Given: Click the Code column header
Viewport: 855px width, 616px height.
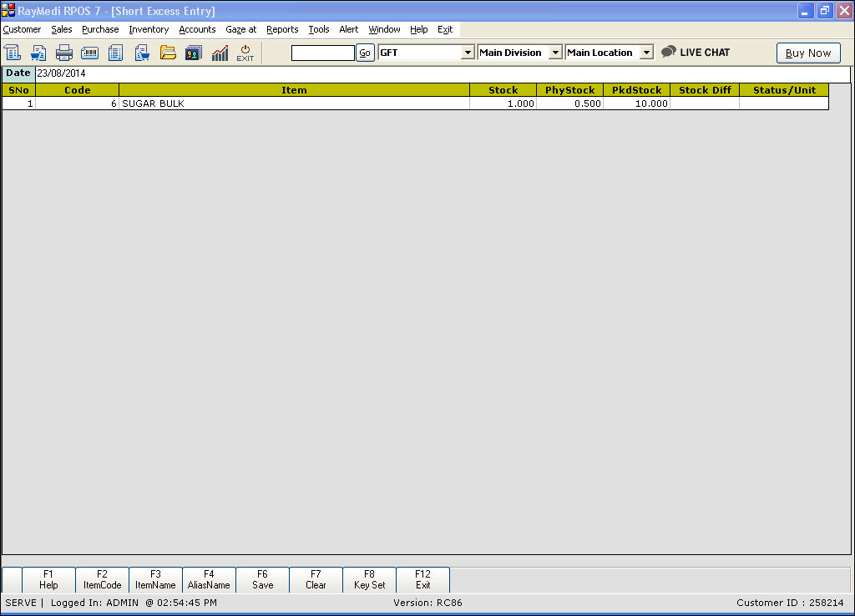Looking at the screenshot, I should tap(77, 90).
